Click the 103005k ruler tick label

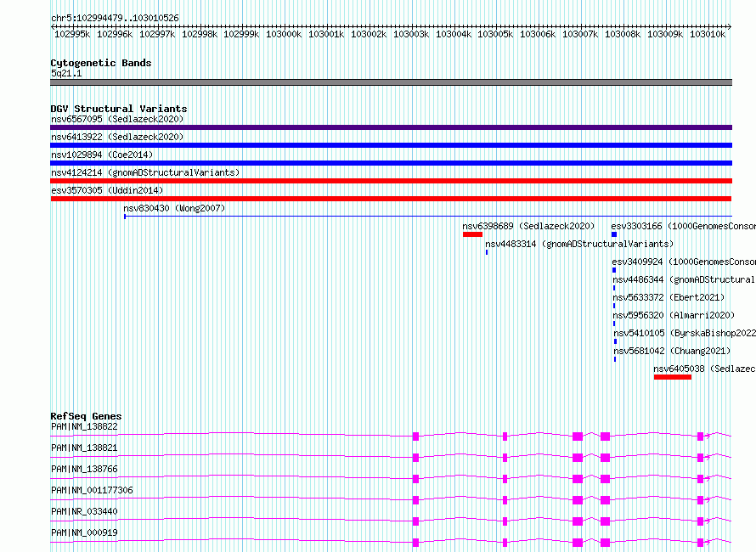495,34
